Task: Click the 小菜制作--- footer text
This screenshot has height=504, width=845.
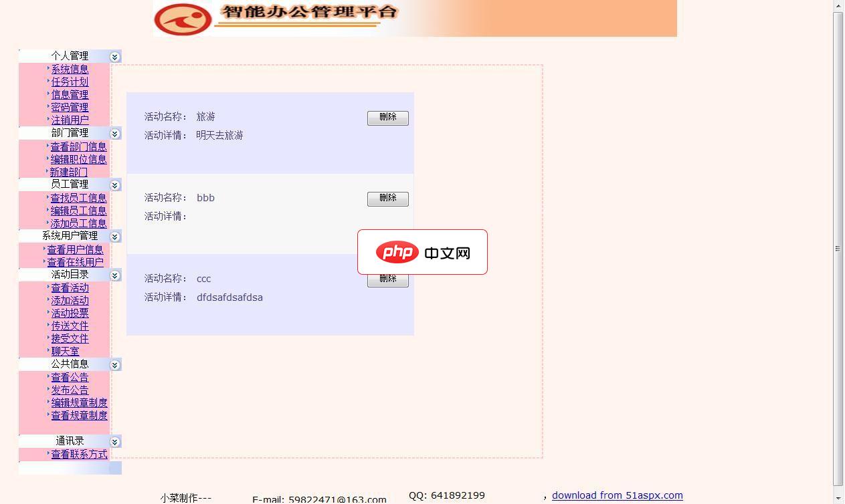Action: (186, 498)
